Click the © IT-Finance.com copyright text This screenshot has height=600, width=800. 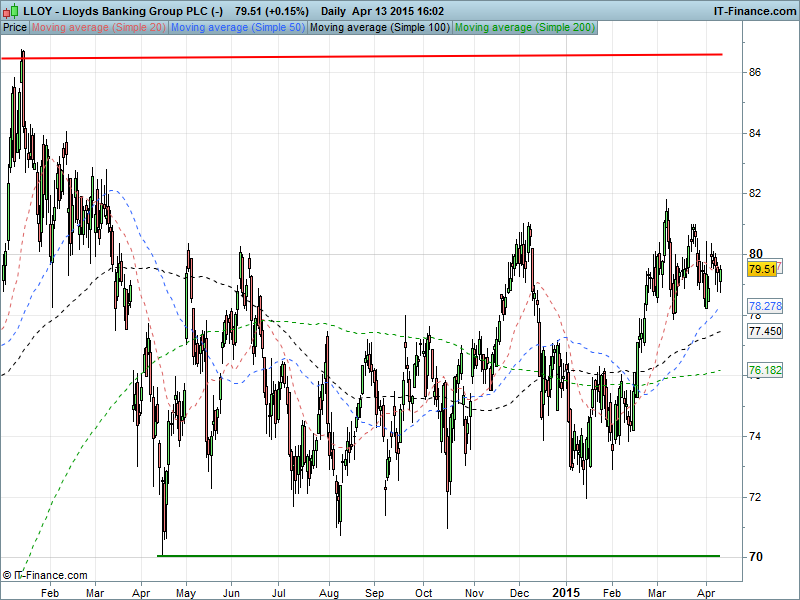[x=45, y=575]
